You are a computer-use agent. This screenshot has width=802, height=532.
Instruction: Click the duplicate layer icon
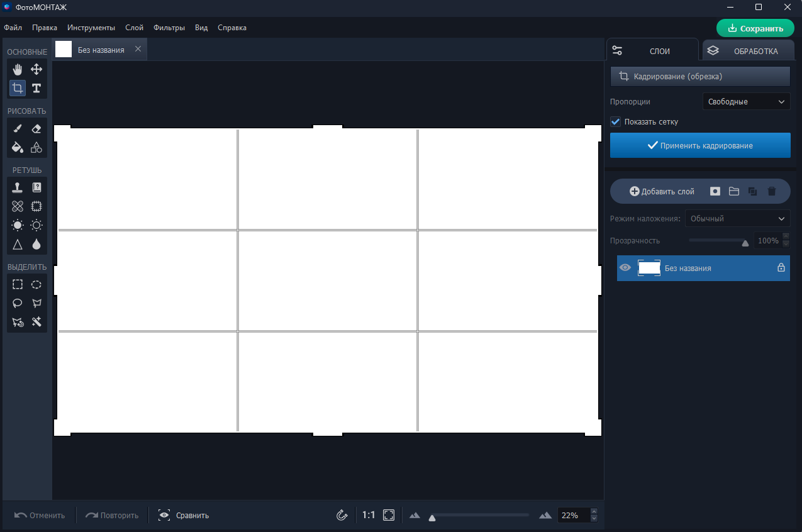tap(753, 191)
